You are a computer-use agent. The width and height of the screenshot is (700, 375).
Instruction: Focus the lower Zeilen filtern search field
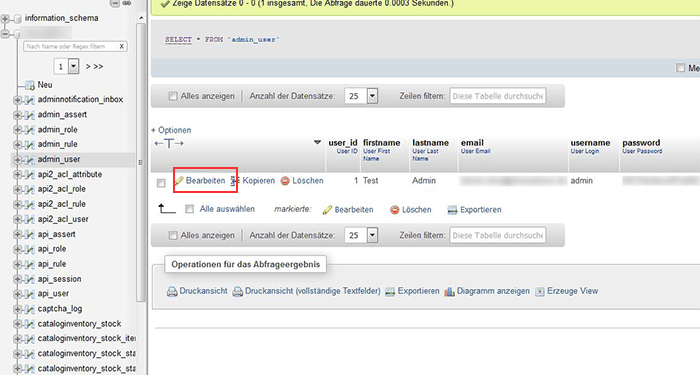click(497, 235)
